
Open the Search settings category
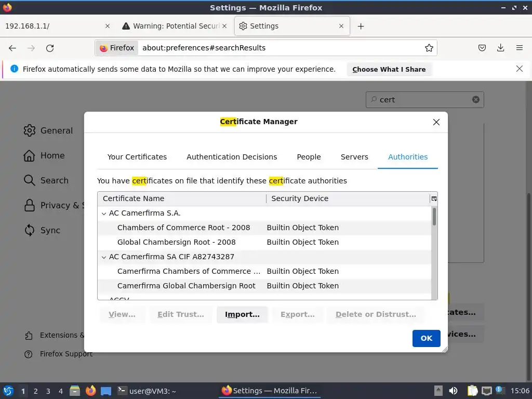tap(46, 180)
